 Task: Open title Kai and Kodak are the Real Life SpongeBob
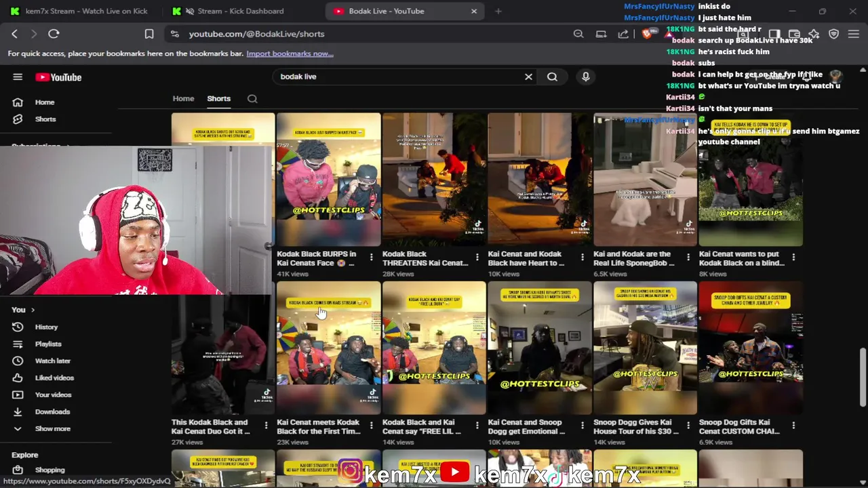pyautogui.click(x=634, y=258)
